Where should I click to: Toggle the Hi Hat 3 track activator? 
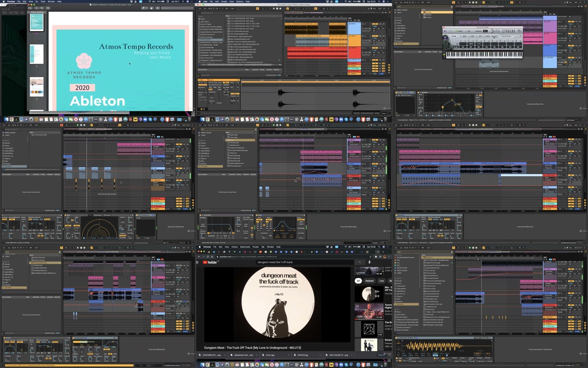point(375,48)
